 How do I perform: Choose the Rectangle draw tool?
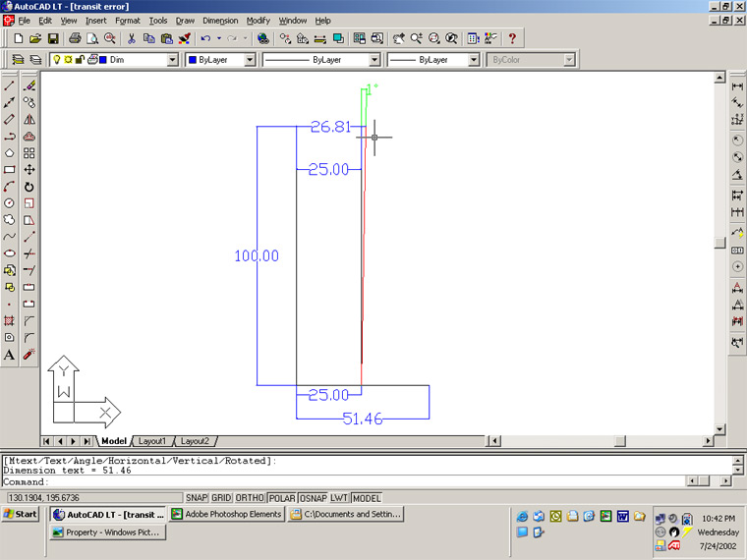click(10, 169)
